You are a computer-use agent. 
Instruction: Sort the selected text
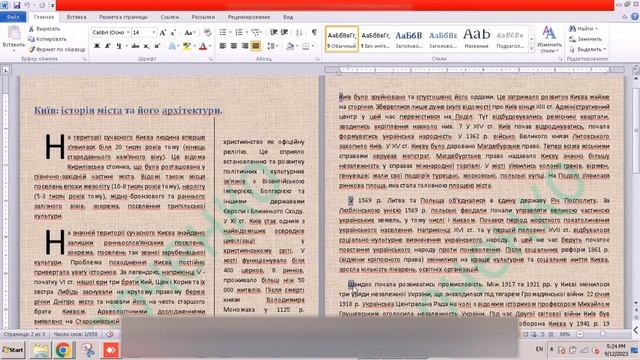[x=299, y=32]
